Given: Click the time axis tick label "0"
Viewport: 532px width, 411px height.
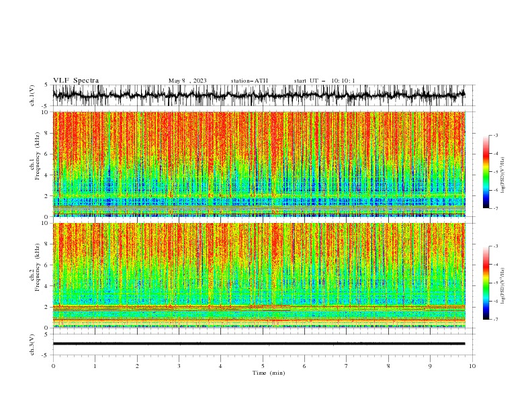Looking at the screenshot, I should tap(53, 366).
